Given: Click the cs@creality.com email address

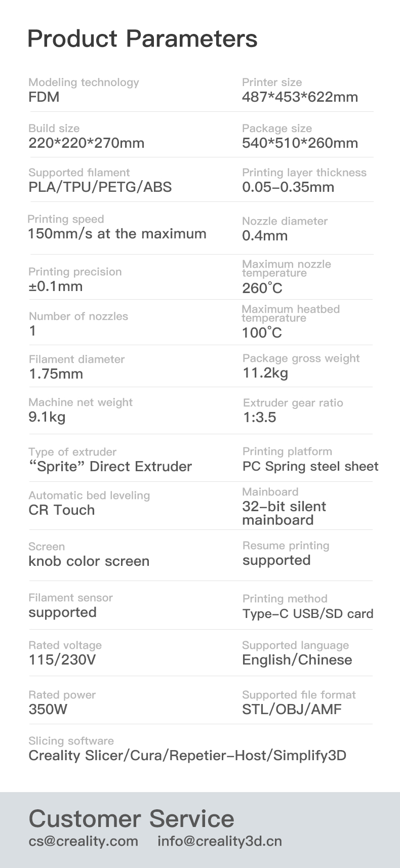Looking at the screenshot, I should click(x=83, y=841).
